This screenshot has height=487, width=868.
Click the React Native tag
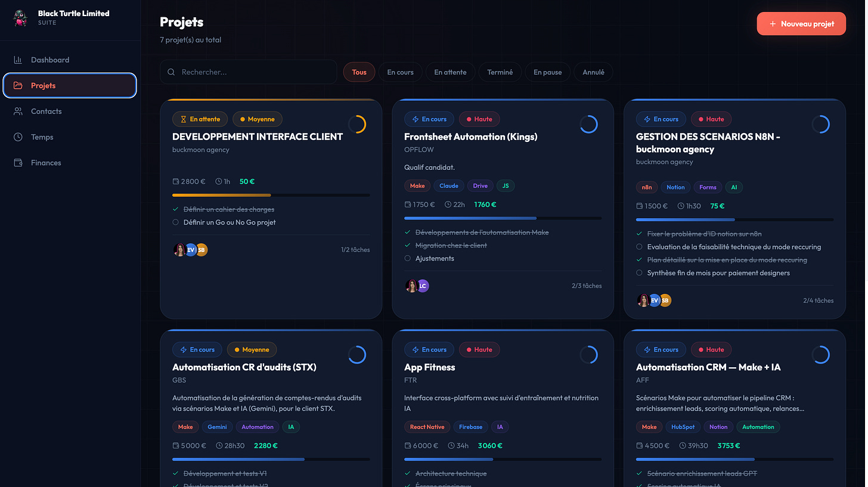click(427, 427)
